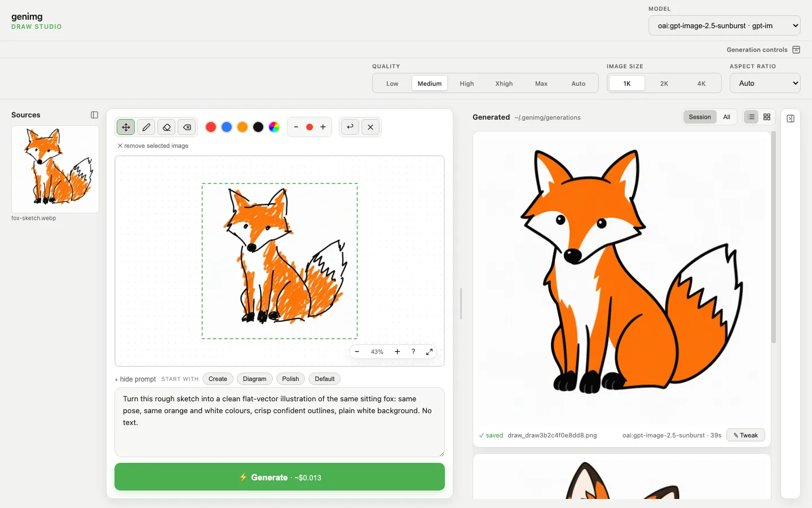This screenshot has height=508, width=812.
Task: Decrease brush size with minus
Action: [296, 127]
